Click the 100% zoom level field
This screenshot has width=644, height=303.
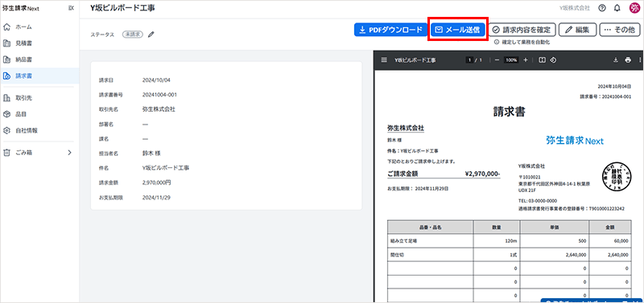[x=511, y=59]
